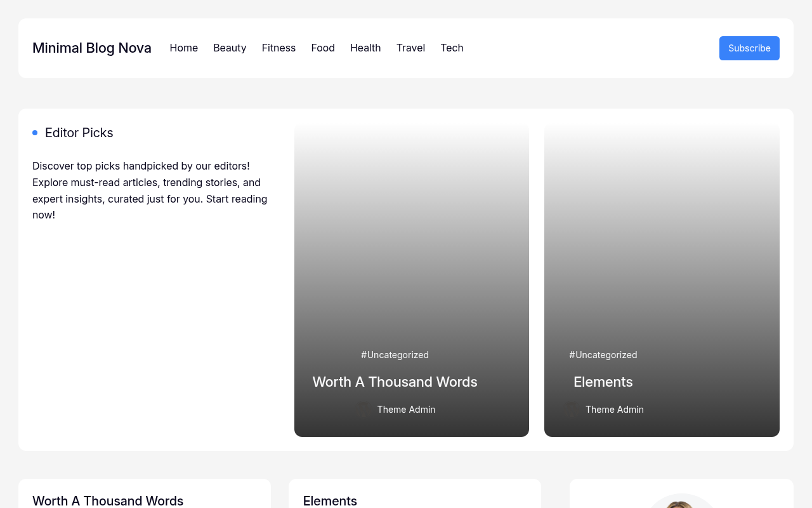Open the Travel category menu

[410, 48]
